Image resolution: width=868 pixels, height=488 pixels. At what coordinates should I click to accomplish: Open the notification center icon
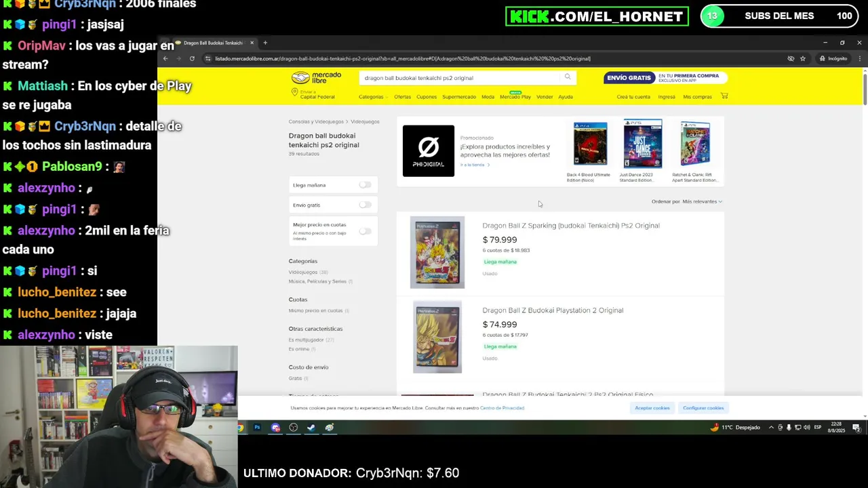click(x=856, y=428)
